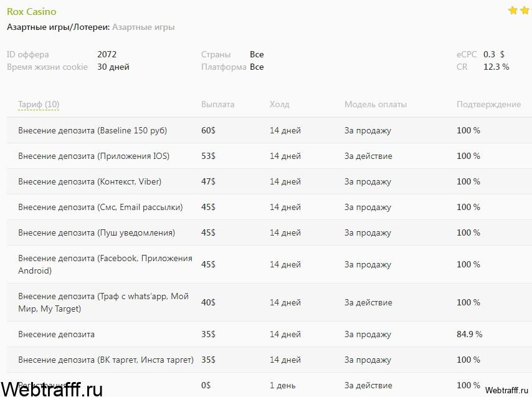Click the 84.9 % confirmation value
This screenshot has height=397, width=532.
pos(469,334)
